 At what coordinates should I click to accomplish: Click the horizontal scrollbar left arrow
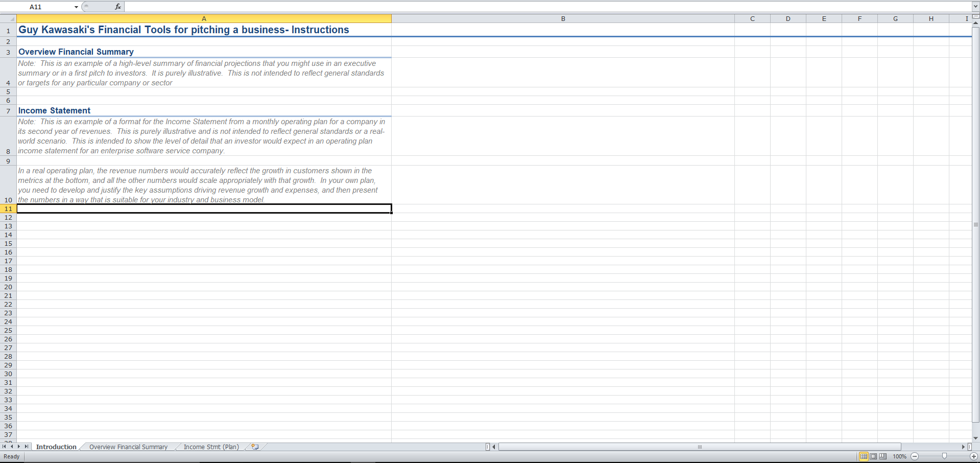pyautogui.click(x=494, y=447)
